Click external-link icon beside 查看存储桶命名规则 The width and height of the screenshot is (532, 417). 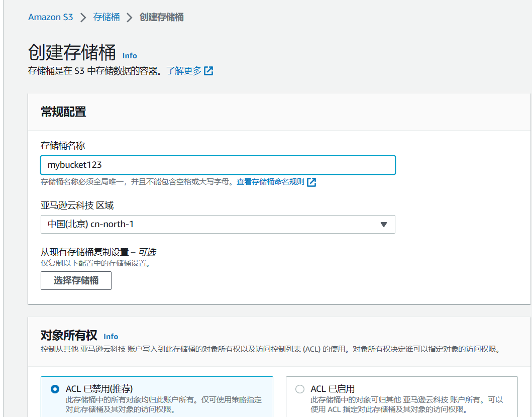click(x=311, y=182)
